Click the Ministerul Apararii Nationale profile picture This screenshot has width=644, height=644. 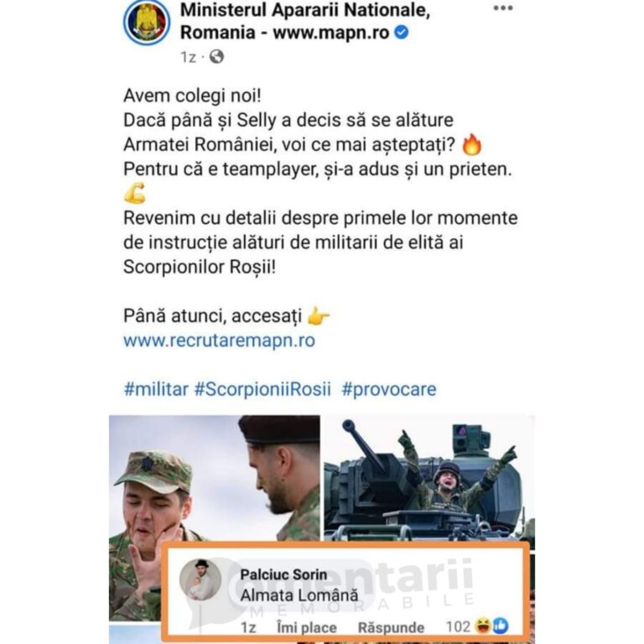coord(147,21)
